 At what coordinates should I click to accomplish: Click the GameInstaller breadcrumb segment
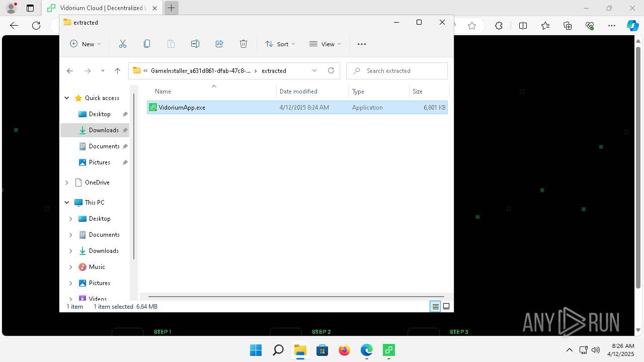201,71
